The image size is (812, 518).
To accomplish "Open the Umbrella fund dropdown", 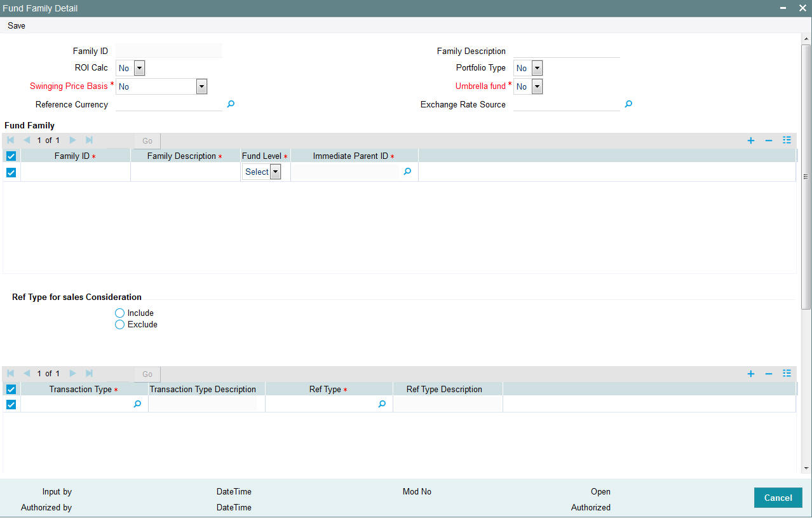I will [528, 86].
